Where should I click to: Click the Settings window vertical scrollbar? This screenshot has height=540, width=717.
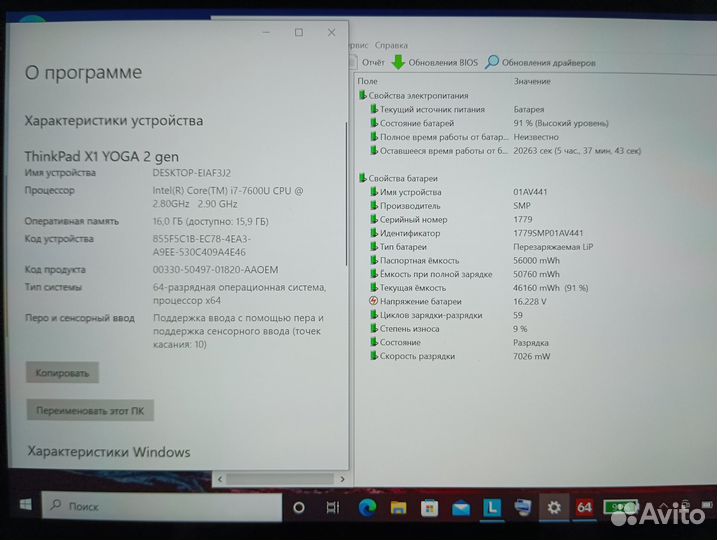pos(347,194)
